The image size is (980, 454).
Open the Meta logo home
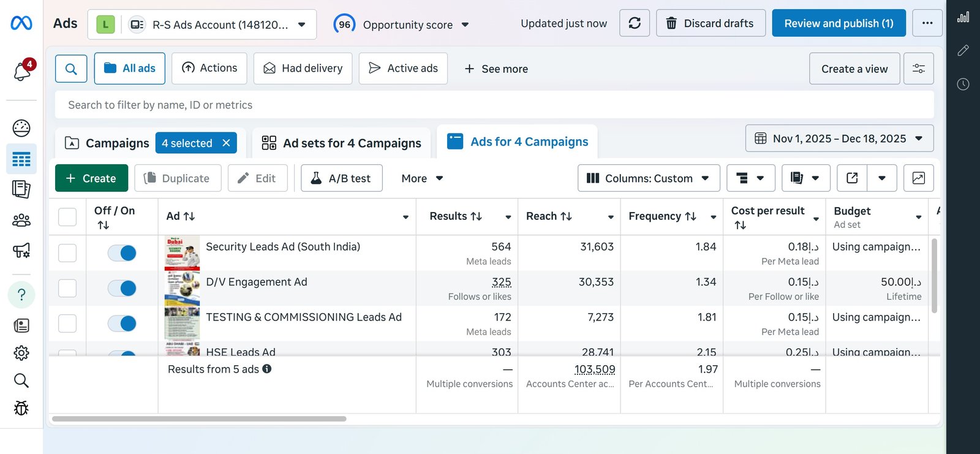click(21, 23)
